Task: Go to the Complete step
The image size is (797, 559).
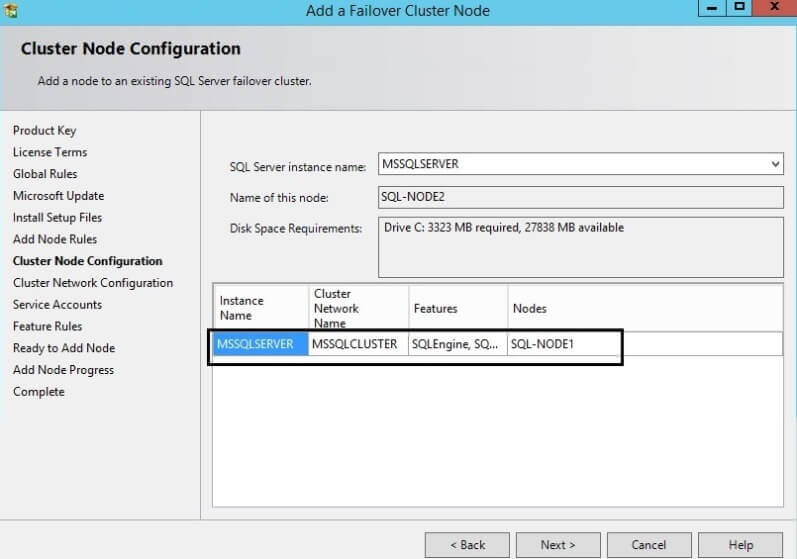Action: click(39, 392)
